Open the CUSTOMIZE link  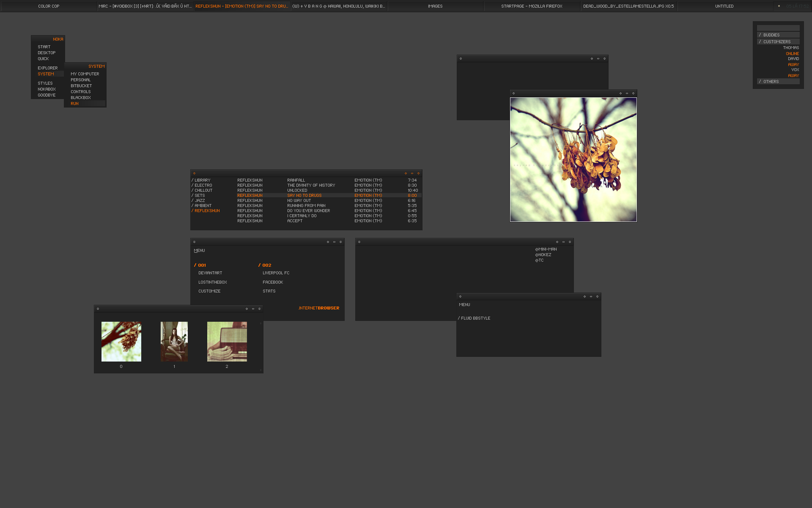(x=209, y=291)
